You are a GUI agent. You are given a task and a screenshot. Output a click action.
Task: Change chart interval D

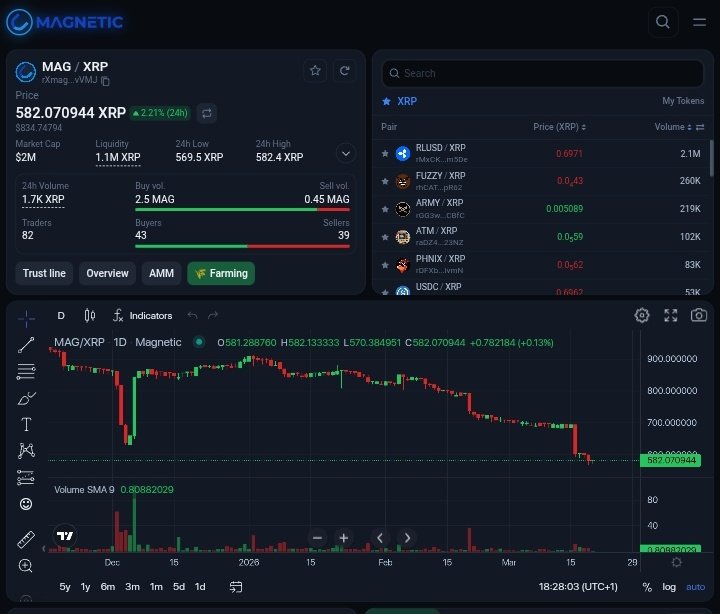point(61,315)
